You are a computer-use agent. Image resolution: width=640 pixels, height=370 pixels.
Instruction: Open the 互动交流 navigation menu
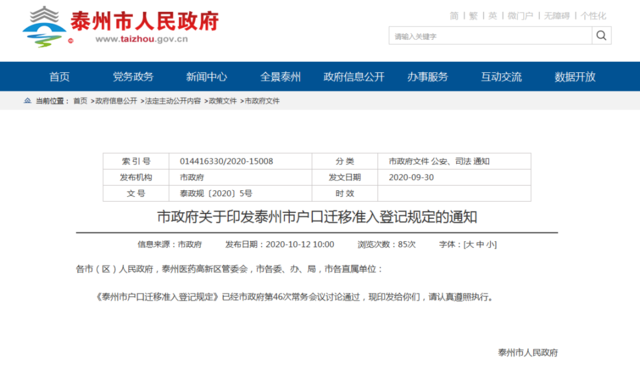(x=501, y=77)
